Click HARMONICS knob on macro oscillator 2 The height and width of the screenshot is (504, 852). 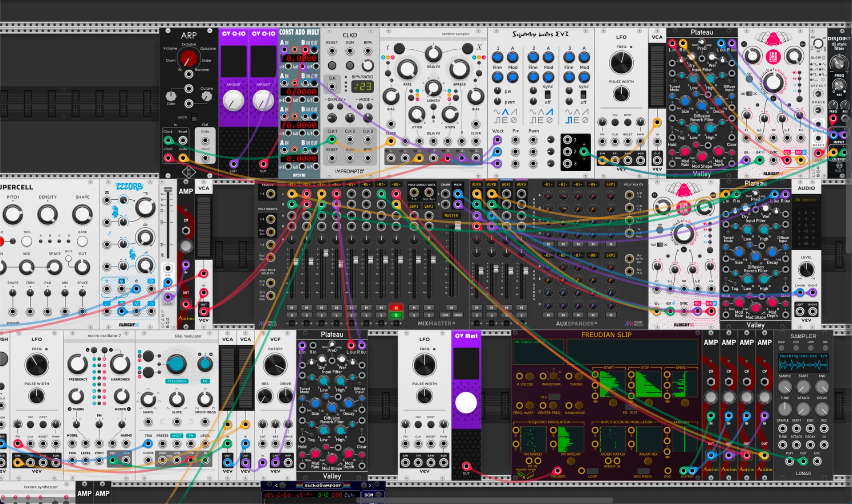coord(120,364)
